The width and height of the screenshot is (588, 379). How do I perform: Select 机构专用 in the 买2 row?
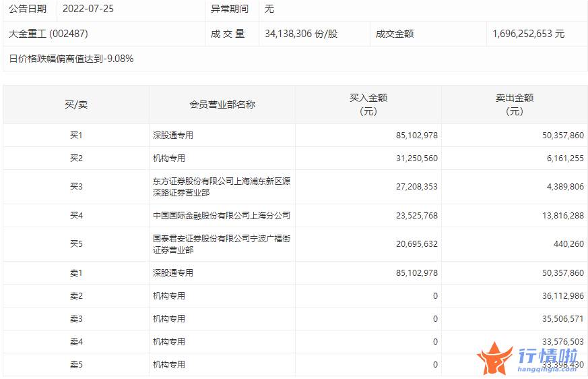pos(169,158)
